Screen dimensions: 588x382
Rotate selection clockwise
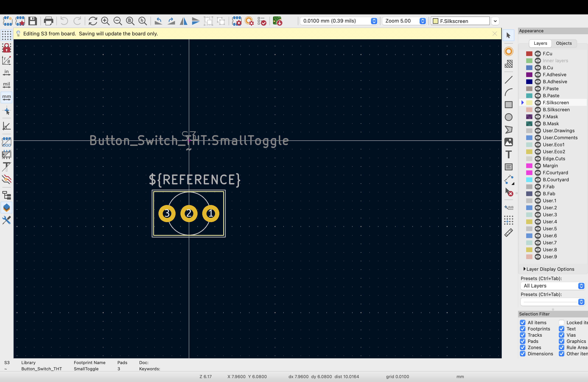(x=171, y=21)
